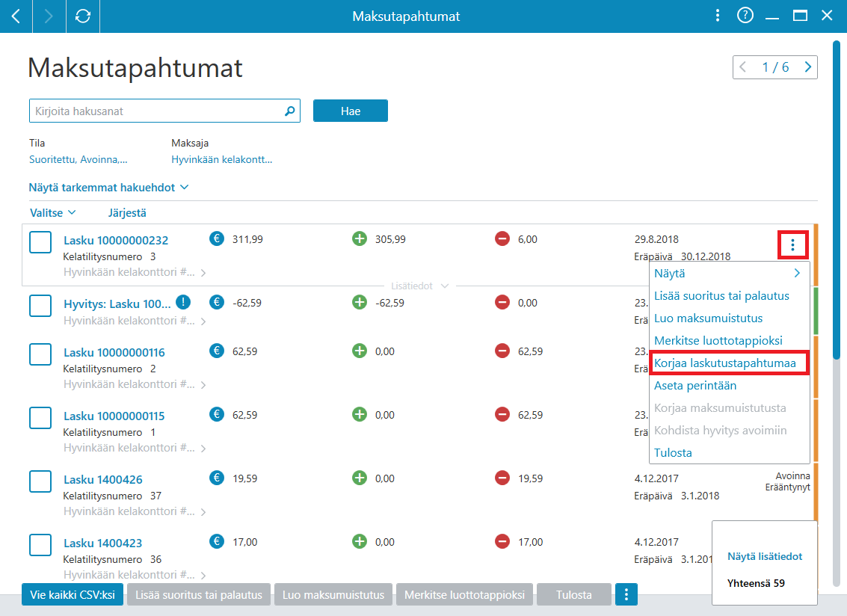Click the back arrow in title bar

click(16, 16)
